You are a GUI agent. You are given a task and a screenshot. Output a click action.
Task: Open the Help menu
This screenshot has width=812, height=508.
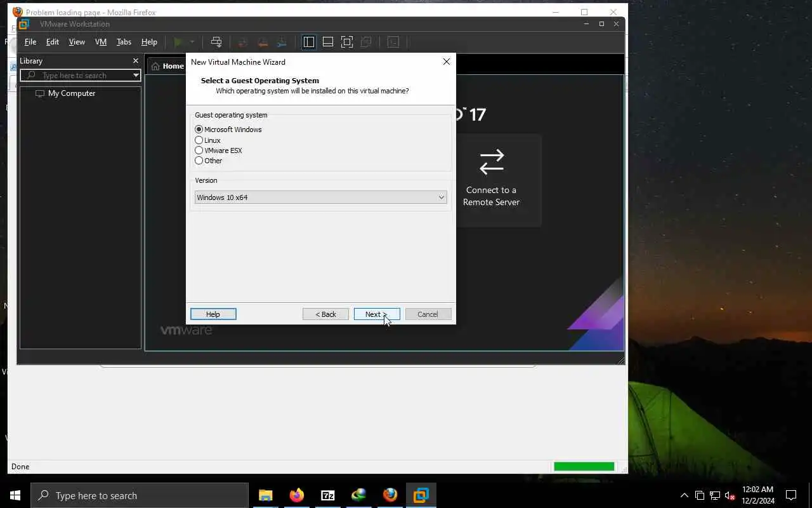149,42
